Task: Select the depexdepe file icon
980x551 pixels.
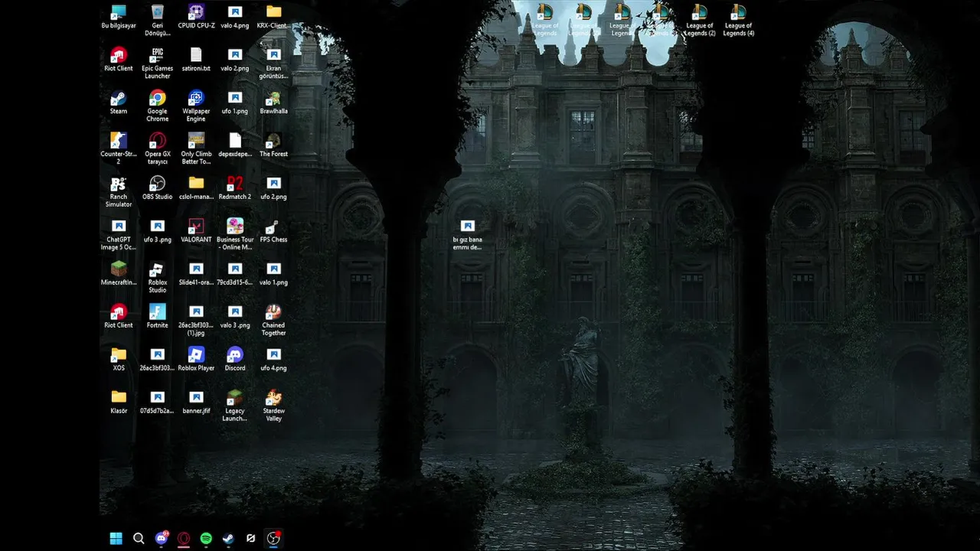Action: pyautogui.click(x=235, y=145)
